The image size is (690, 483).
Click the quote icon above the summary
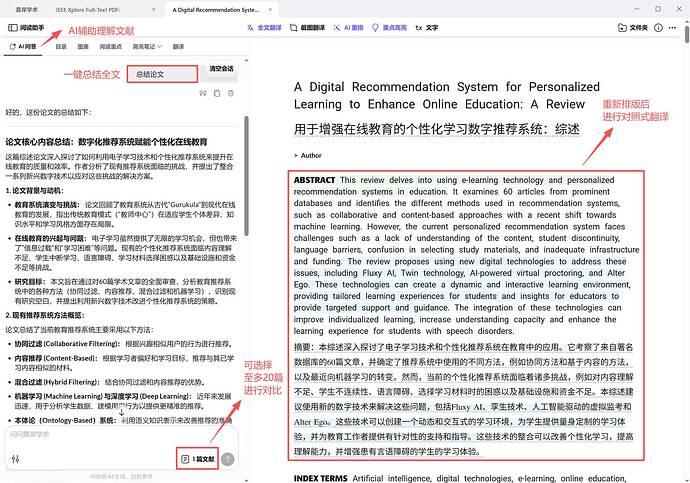[x=203, y=93]
